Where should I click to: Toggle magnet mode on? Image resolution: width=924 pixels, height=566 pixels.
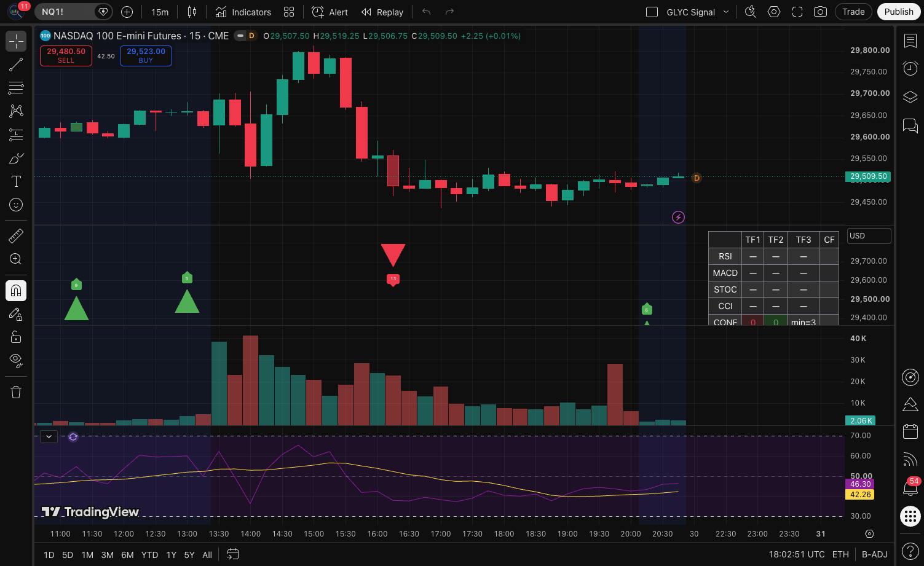16,291
